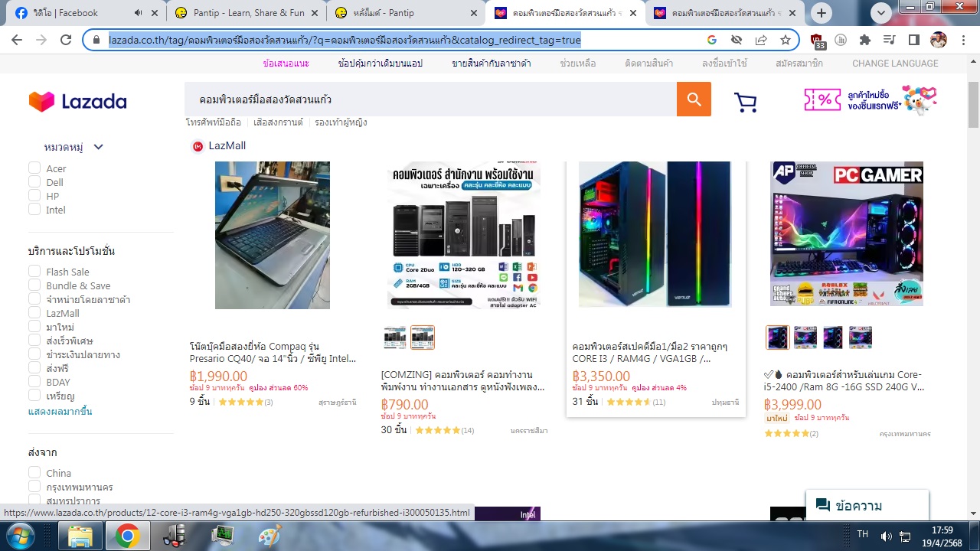Viewport: 980px width, 551px height.
Task: Check the LazMall filter checkbox
Action: coord(34,313)
